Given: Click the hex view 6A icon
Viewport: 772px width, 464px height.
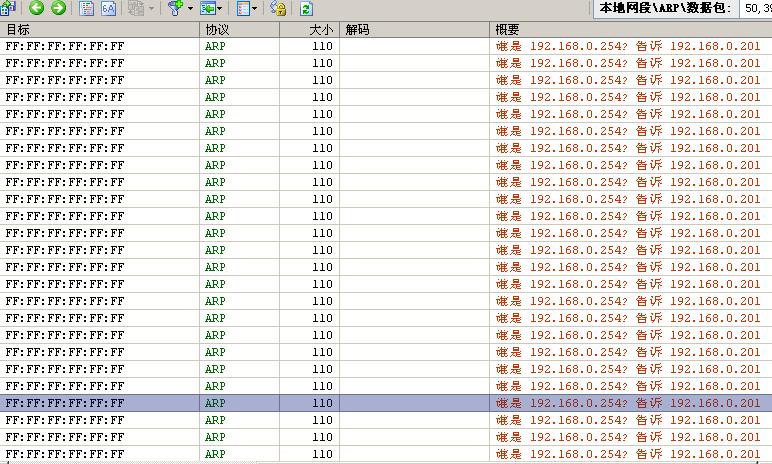Looking at the screenshot, I should [108, 9].
